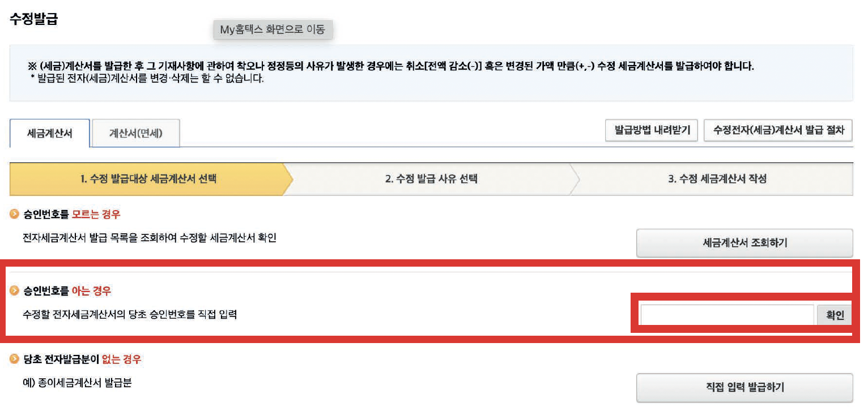Open the 계산서(면세) tab

coord(136,134)
